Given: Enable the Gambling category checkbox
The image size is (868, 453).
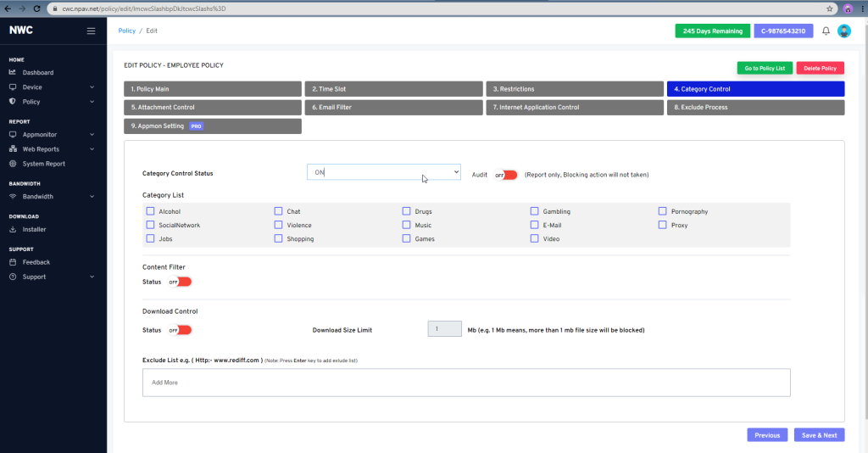Looking at the screenshot, I should (x=535, y=211).
